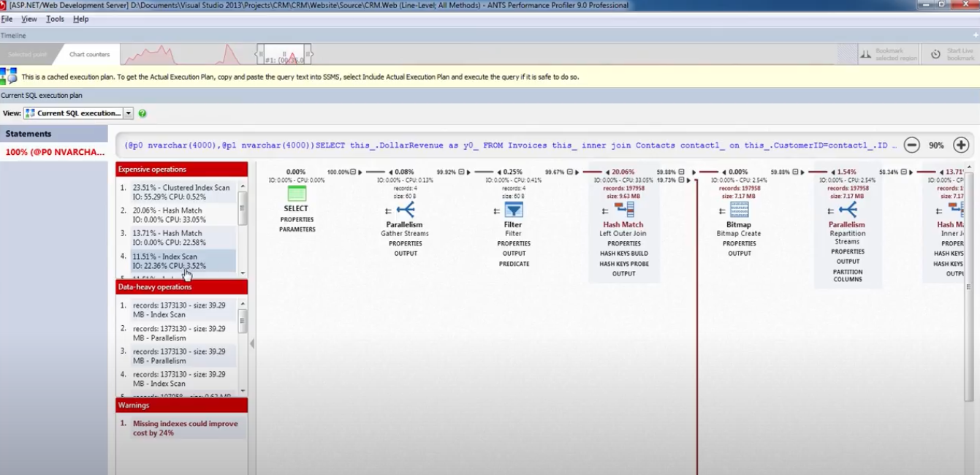Click the Filter operator funnel icon
Image resolution: width=980 pixels, height=475 pixels.
tap(514, 210)
